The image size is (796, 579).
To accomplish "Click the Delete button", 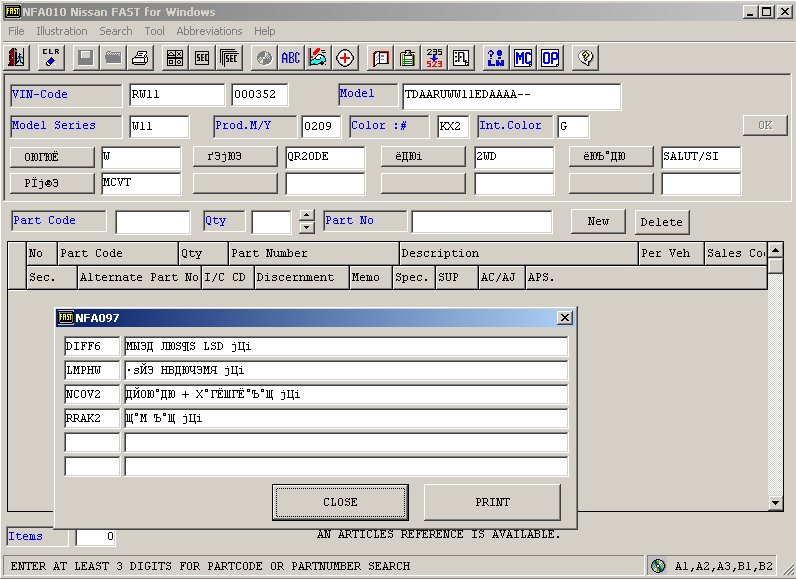I will tap(661, 222).
